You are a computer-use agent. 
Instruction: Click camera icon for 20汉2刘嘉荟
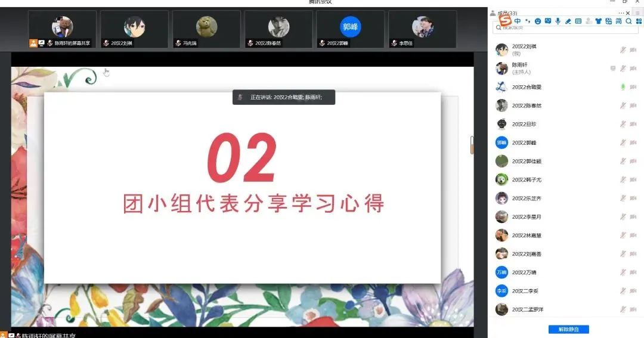click(x=633, y=254)
